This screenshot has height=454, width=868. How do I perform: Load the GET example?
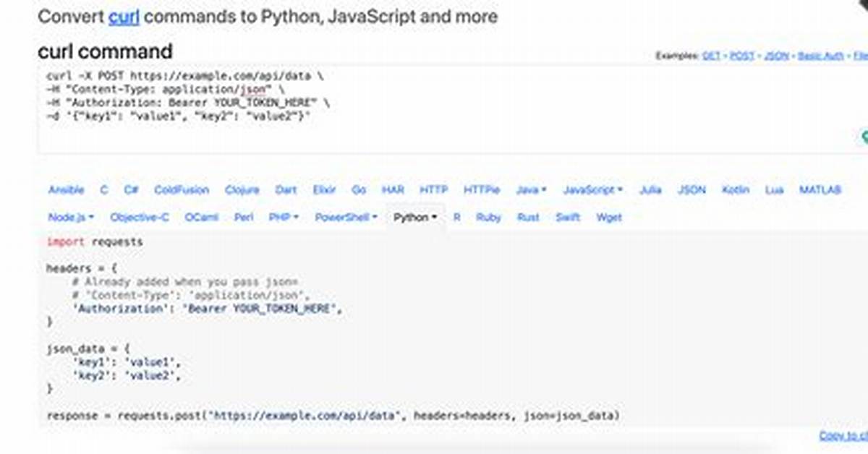[711, 56]
